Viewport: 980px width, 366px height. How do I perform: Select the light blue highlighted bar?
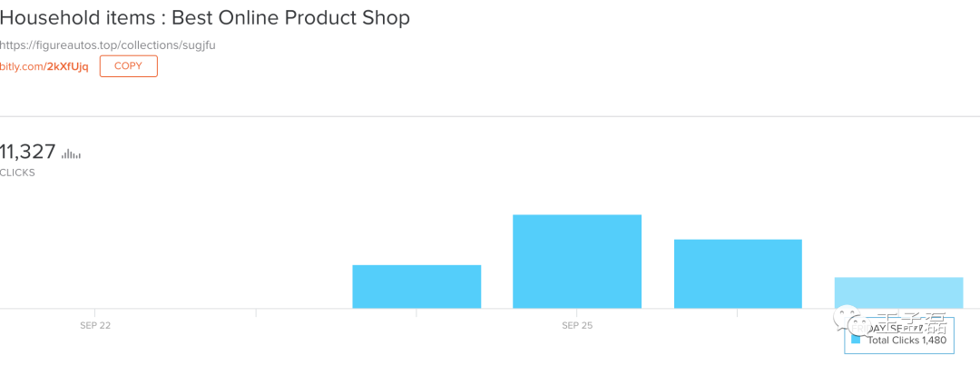[x=898, y=292]
